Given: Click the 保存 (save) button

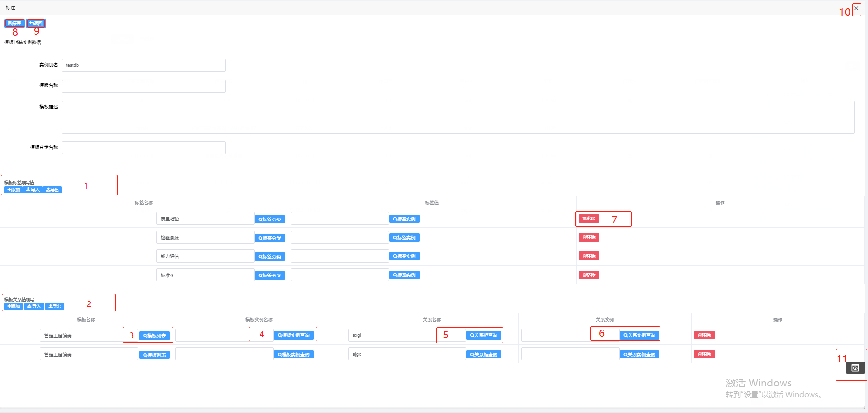Looking at the screenshot, I should click(14, 23).
